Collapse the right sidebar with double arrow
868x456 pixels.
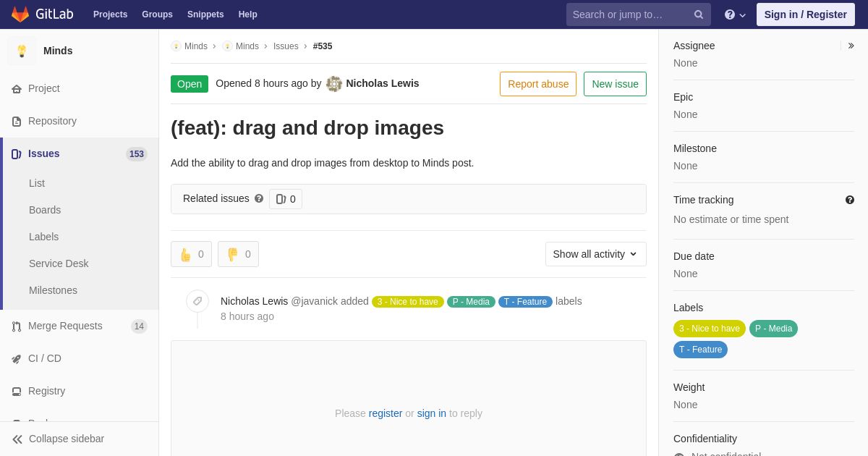point(851,46)
